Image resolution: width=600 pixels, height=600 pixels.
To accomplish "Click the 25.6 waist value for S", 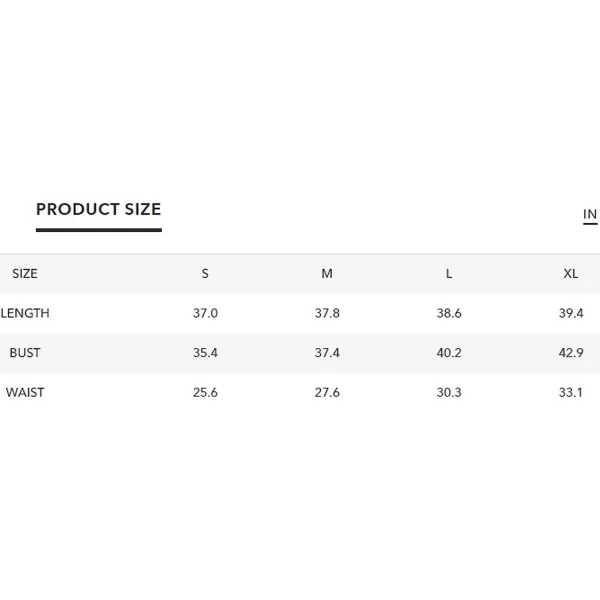I will tap(205, 393).
